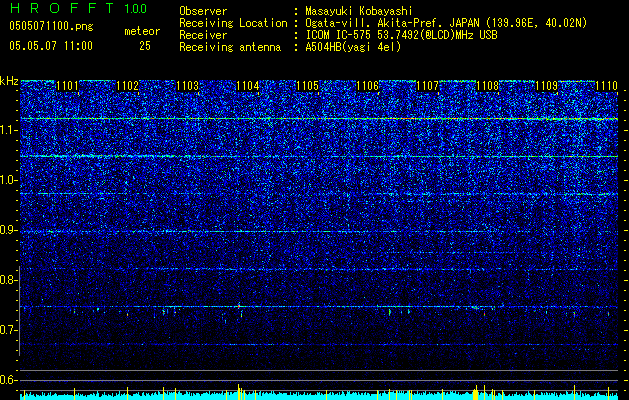629x400 pixels.
Task: Click the 0.9 frequency axis label
Action: point(8,230)
